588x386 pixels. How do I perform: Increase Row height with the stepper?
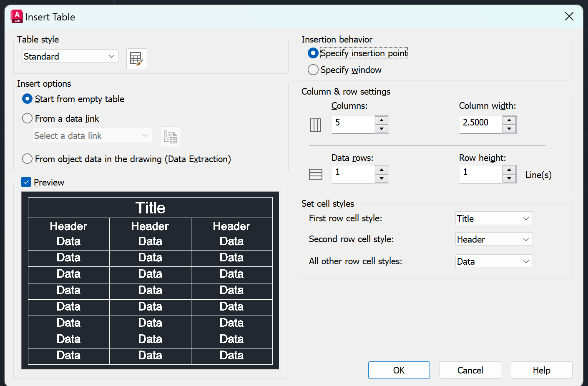point(509,170)
